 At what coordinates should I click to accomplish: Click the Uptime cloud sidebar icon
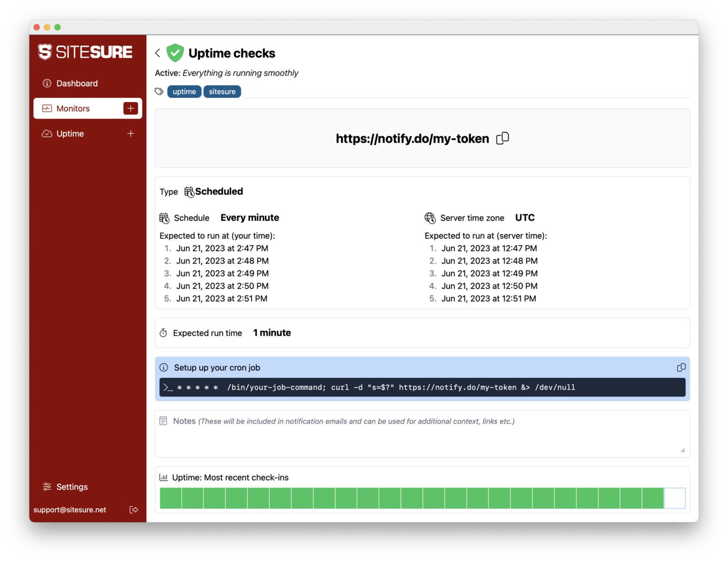pos(47,133)
